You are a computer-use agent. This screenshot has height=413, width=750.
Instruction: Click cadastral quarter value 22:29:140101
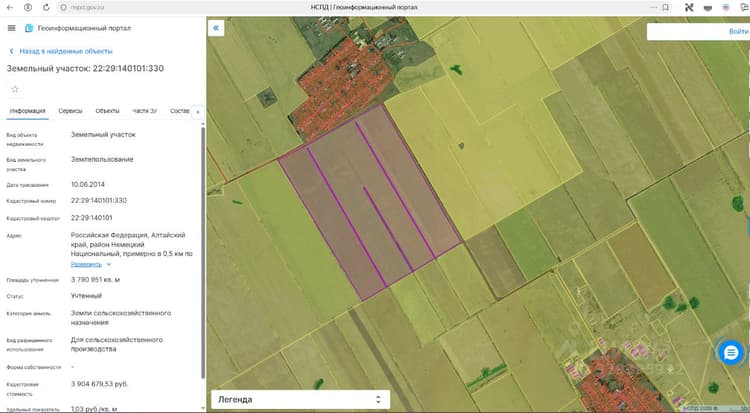click(91, 218)
